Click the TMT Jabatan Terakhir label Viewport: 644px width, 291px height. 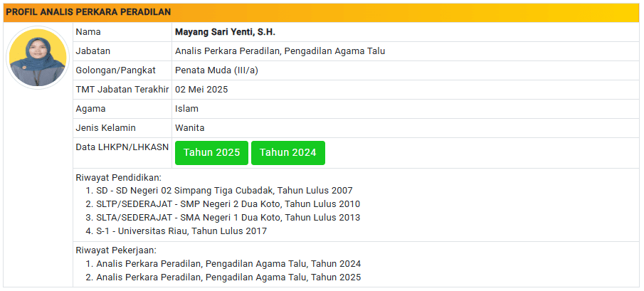[x=122, y=90]
